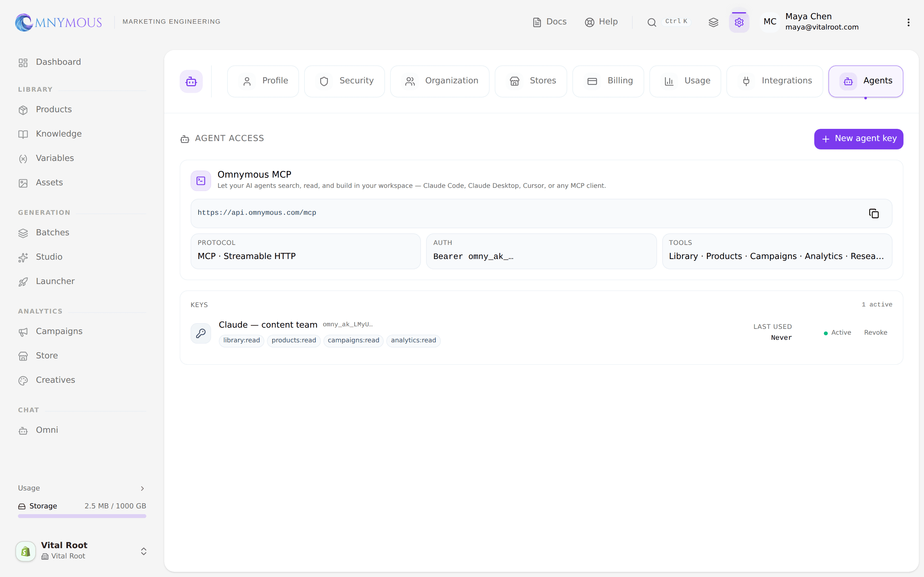Open the vertical three-dot menu
The width and height of the screenshot is (924, 577).
pos(908,22)
